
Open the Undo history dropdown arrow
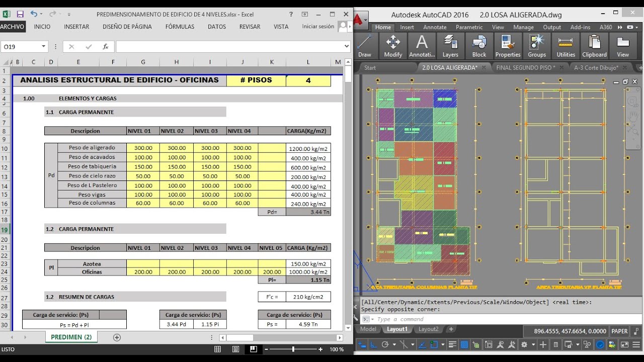[x=41, y=14]
